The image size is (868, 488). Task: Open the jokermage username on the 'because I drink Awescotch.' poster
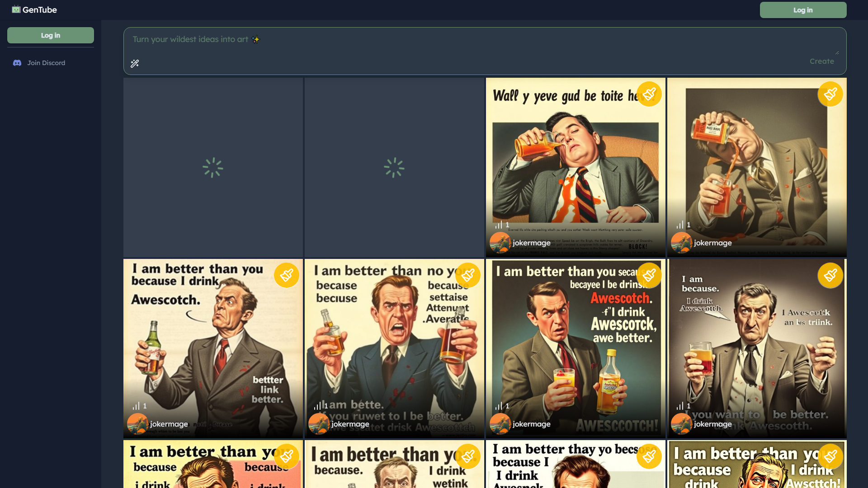[x=169, y=424]
